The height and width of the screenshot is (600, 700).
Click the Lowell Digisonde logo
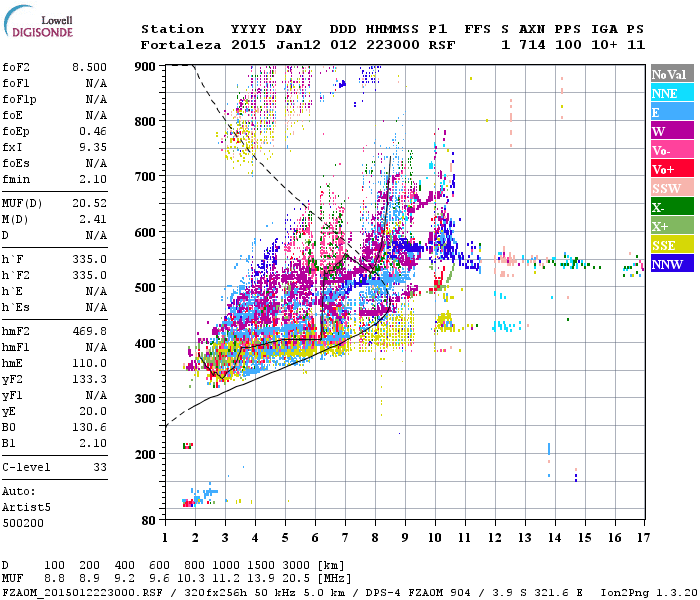[x=38, y=21]
